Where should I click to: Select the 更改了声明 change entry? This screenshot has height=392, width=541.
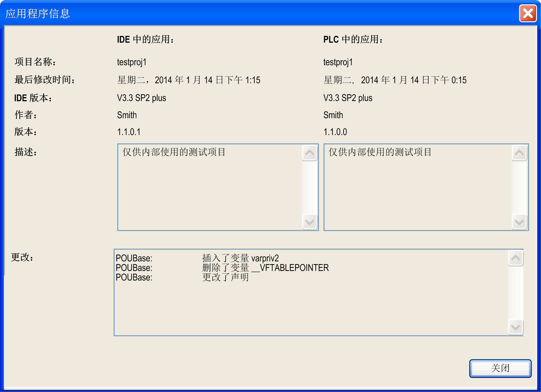click(225, 277)
